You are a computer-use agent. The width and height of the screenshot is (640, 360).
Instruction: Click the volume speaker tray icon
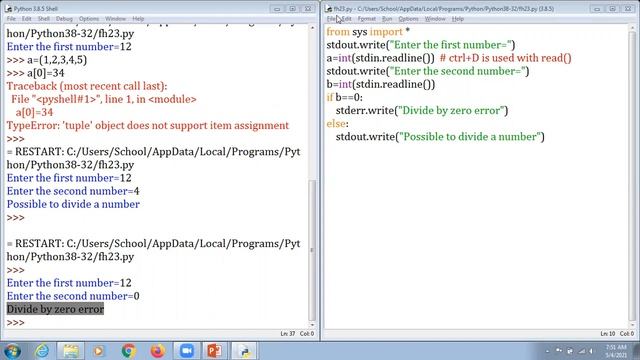[x=591, y=351]
